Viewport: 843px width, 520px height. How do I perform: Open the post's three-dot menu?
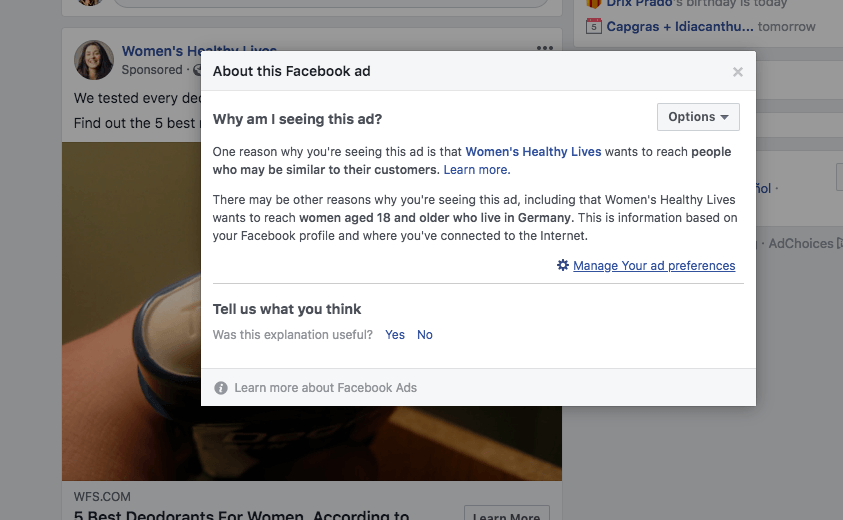coord(545,48)
